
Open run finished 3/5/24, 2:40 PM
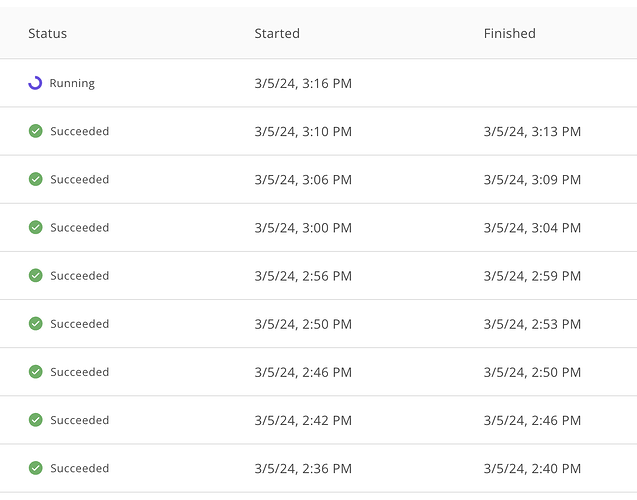pyautogui.click(x=532, y=468)
